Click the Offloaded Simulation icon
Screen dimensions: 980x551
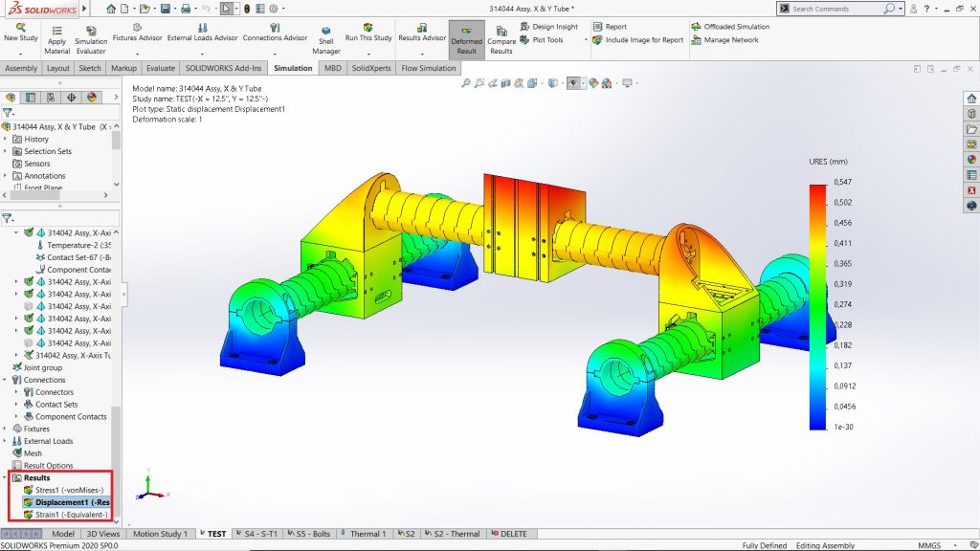[696, 27]
